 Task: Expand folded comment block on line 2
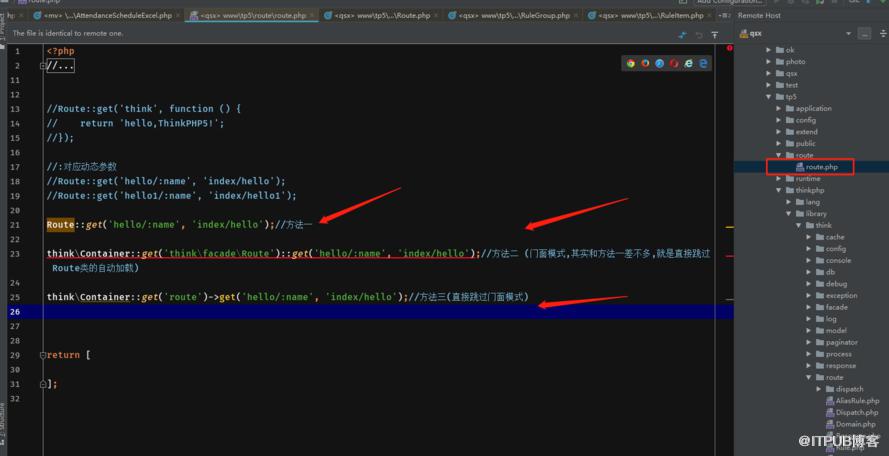(x=43, y=66)
